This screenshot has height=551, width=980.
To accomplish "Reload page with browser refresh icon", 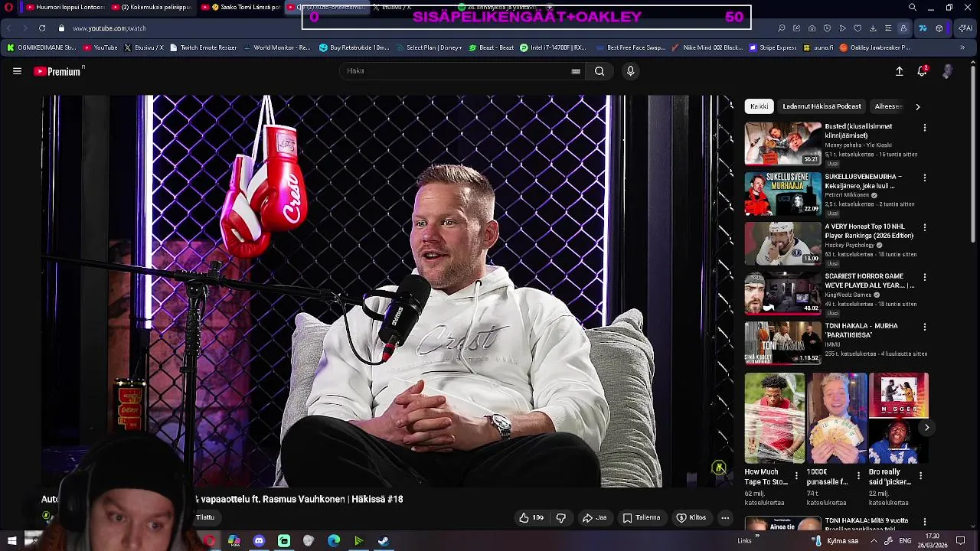I will (41, 28).
